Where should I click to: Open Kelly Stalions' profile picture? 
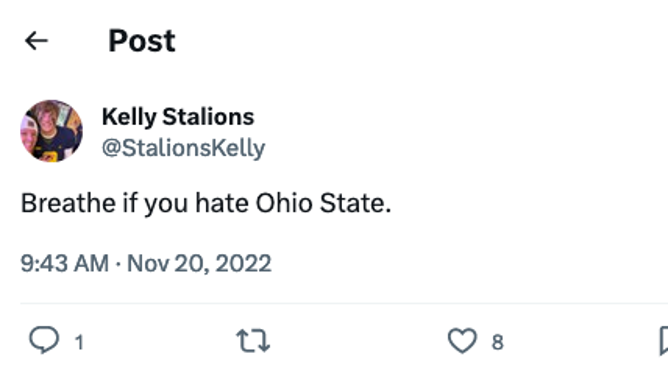tap(52, 131)
